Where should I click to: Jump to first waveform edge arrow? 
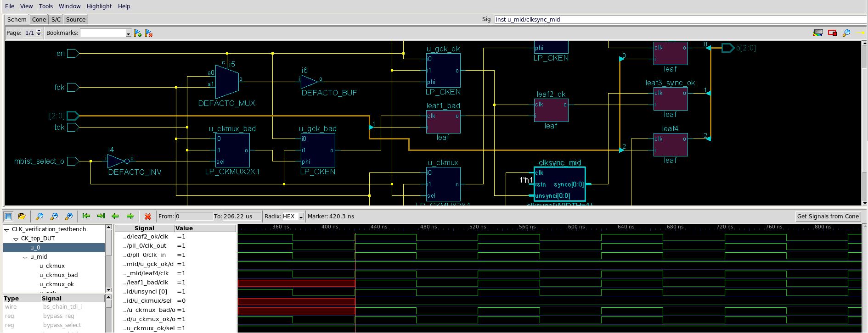coord(86,216)
